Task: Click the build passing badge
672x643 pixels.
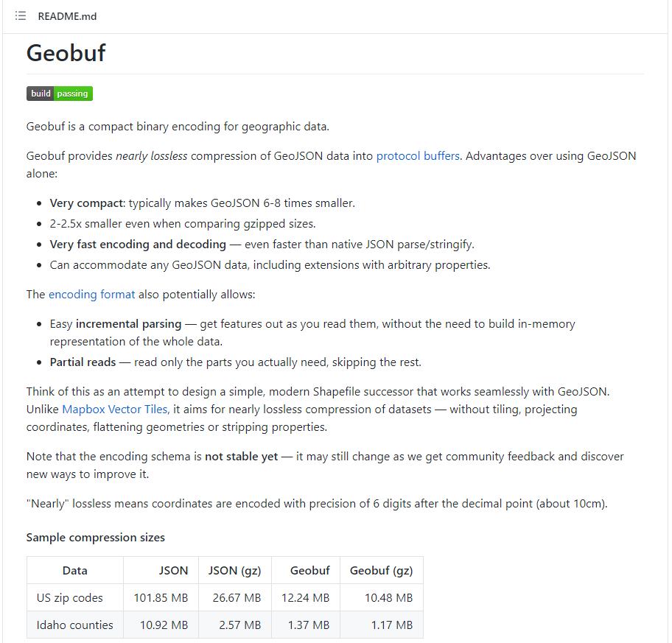Action: [60, 94]
